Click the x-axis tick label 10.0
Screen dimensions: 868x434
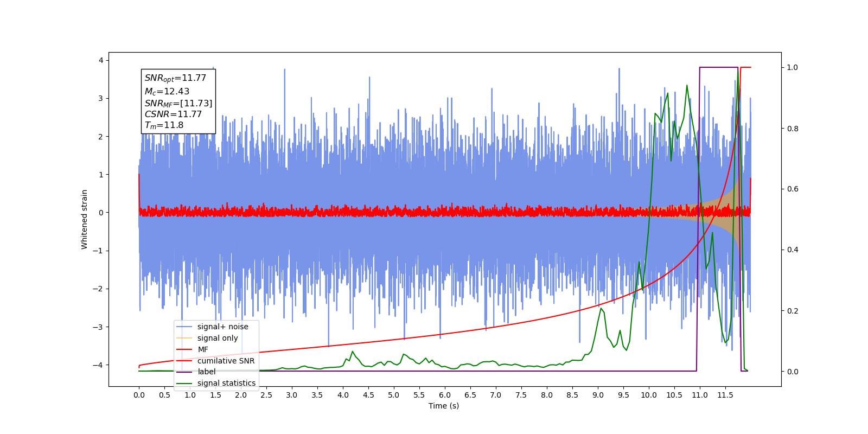[649, 395]
